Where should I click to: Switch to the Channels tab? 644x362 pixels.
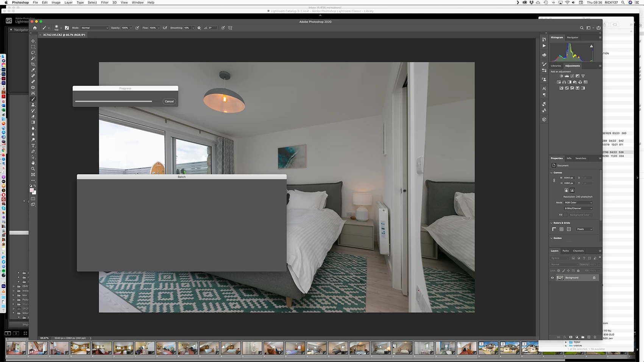578,251
